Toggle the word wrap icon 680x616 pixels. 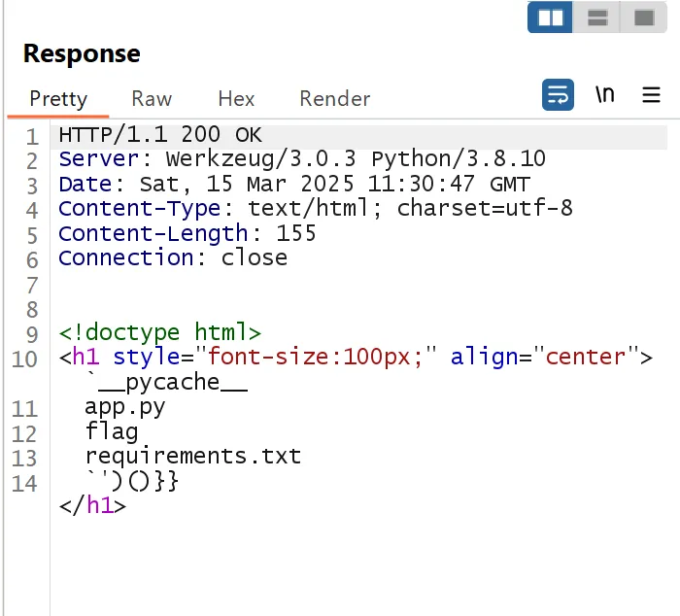tap(558, 95)
